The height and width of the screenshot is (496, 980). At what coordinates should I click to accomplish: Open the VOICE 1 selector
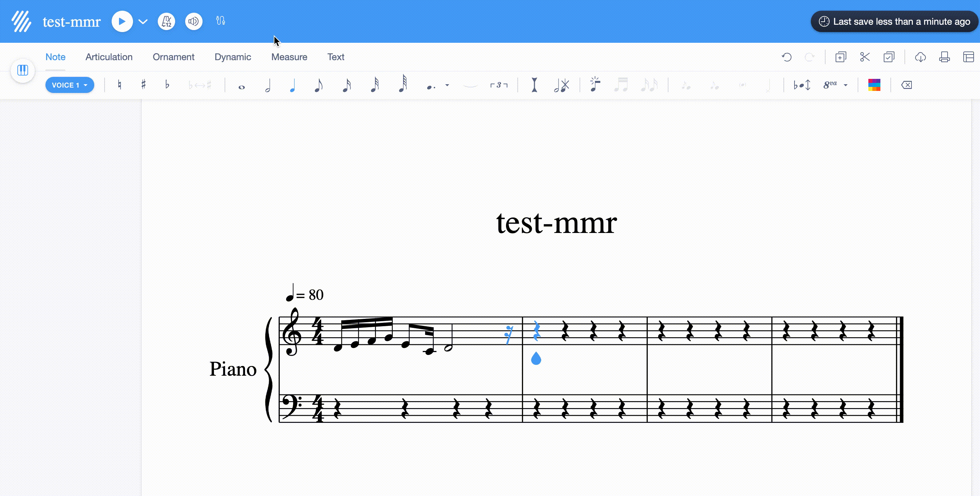tap(70, 85)
